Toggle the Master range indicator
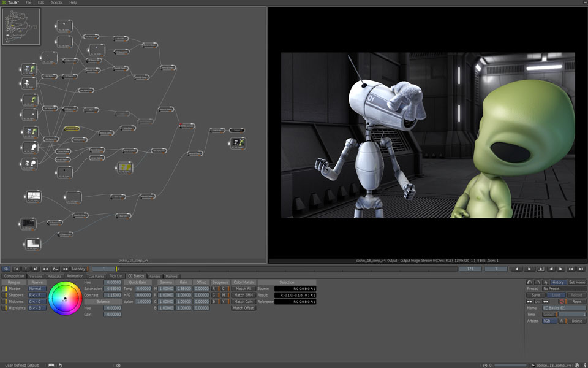588x368 pixels. click(x=6, y=289)
